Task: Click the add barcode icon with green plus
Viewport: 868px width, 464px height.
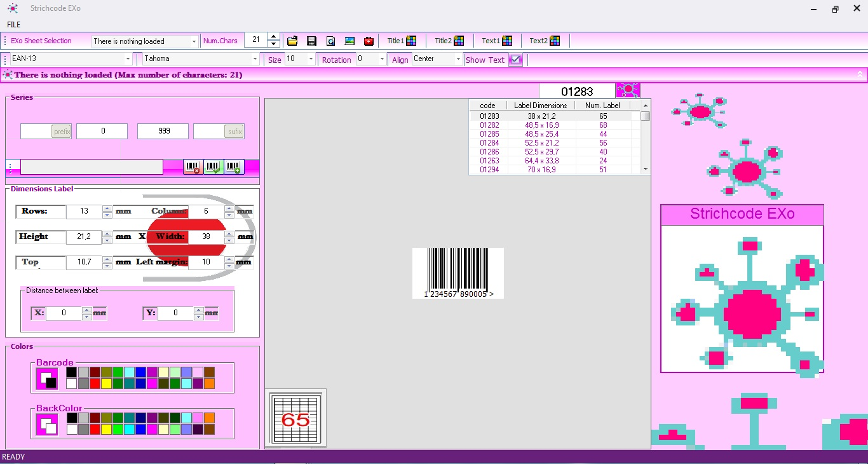Action: point(233,167)
